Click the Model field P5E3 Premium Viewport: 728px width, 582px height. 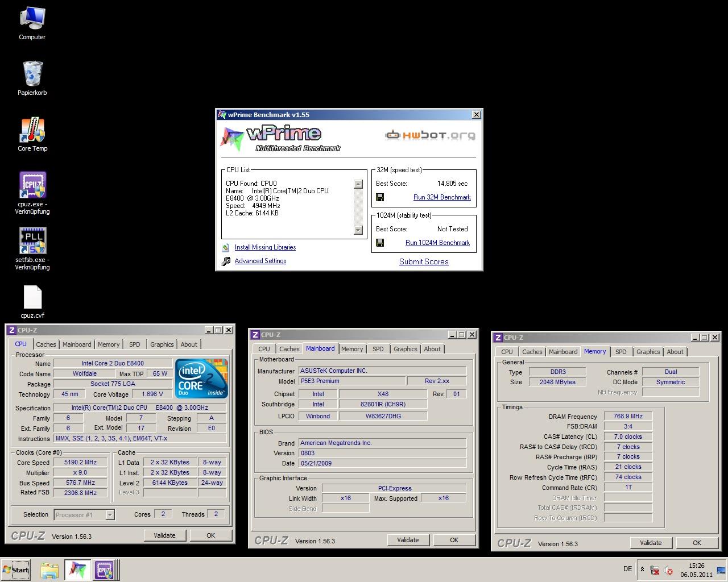point(352,381)
